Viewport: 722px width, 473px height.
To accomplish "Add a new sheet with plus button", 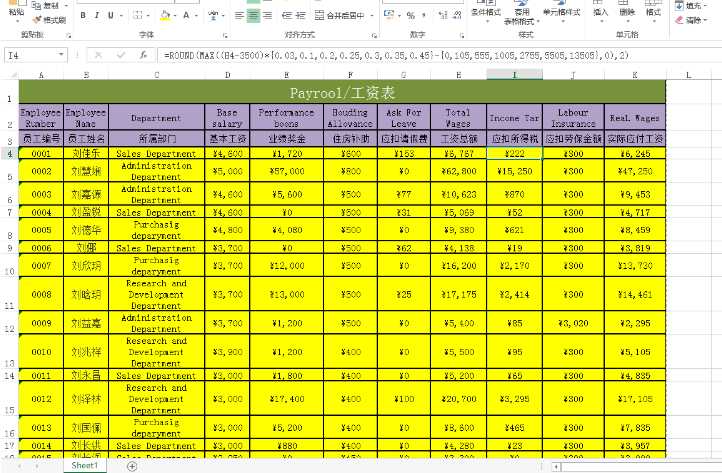I will tap(132, 467).
